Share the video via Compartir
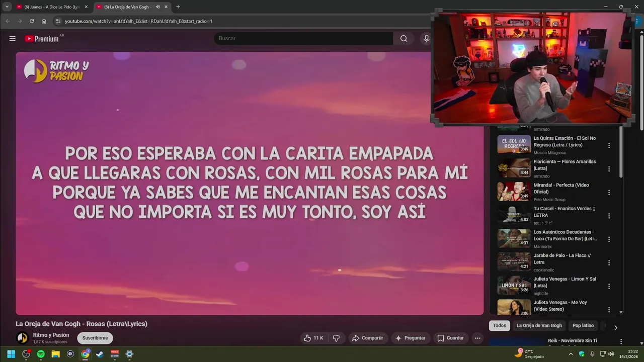644x362 pixels. coord(368,338)
